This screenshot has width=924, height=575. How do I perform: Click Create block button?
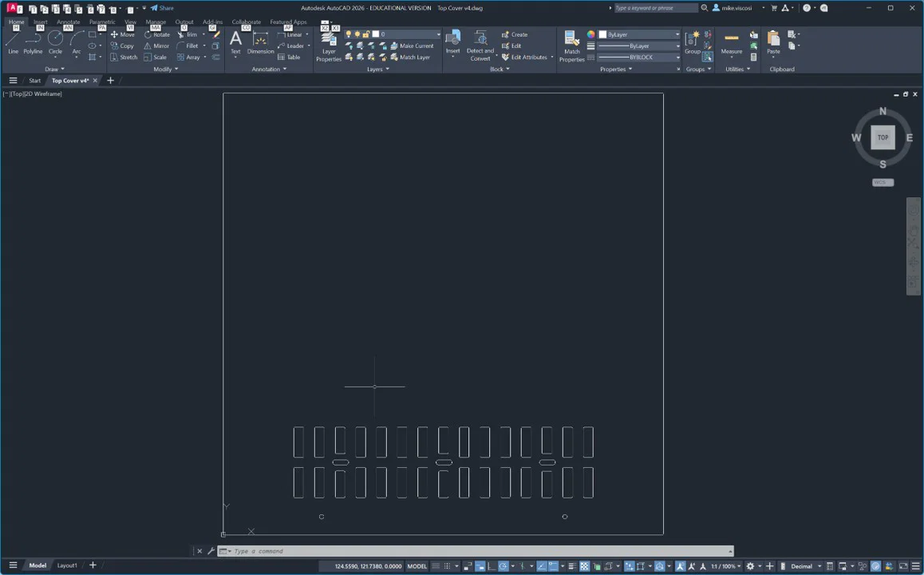515,34
